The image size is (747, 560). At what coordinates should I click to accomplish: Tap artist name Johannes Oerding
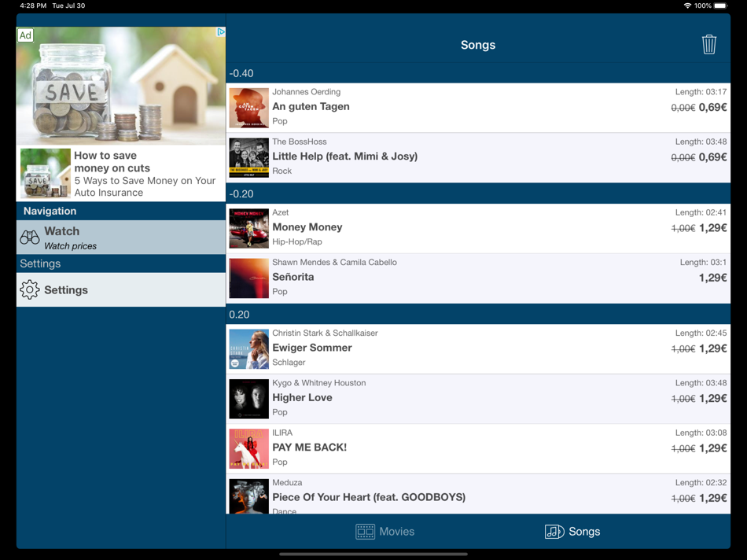pyautogui.click(x=307, y=91)
